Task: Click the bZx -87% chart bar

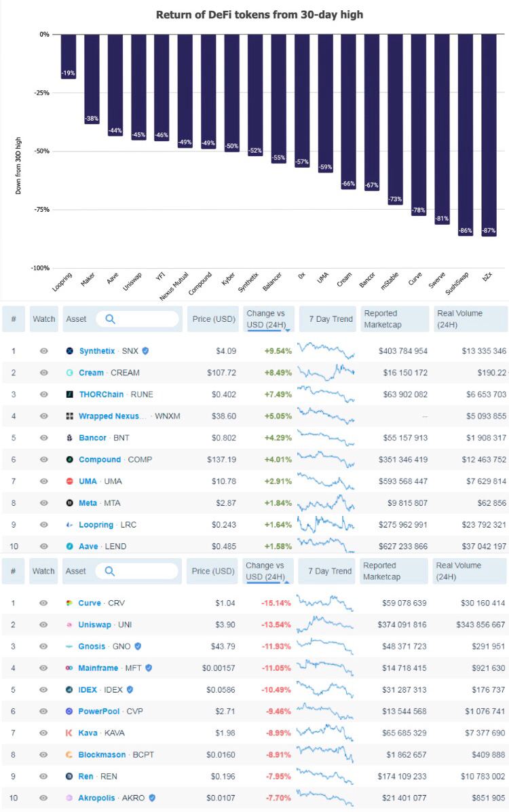Action: point(489,135)
